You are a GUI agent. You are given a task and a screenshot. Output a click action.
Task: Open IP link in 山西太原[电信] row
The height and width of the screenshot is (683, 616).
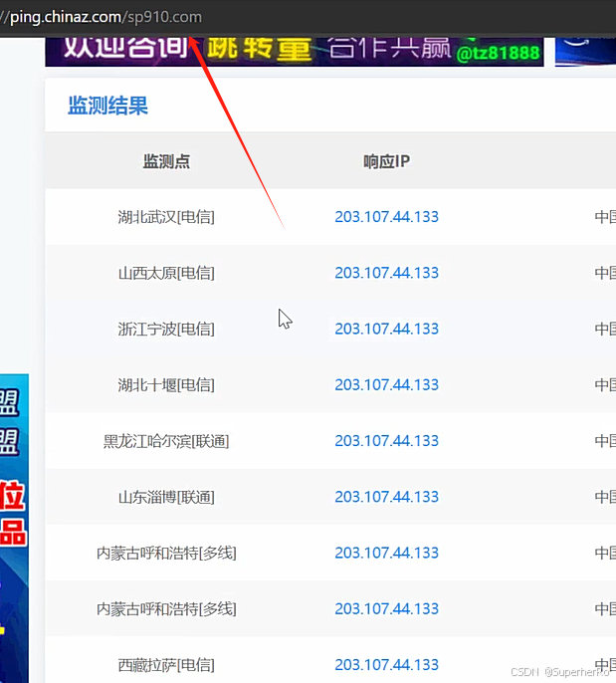click(x=386, y=273)
